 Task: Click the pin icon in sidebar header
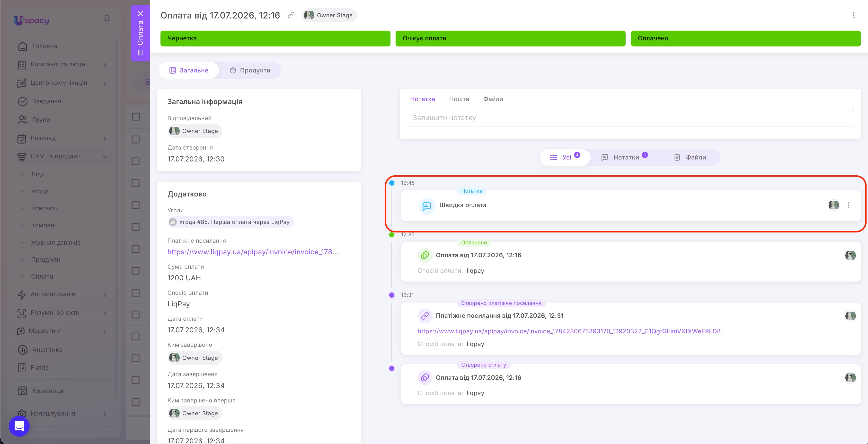[107, 19]
